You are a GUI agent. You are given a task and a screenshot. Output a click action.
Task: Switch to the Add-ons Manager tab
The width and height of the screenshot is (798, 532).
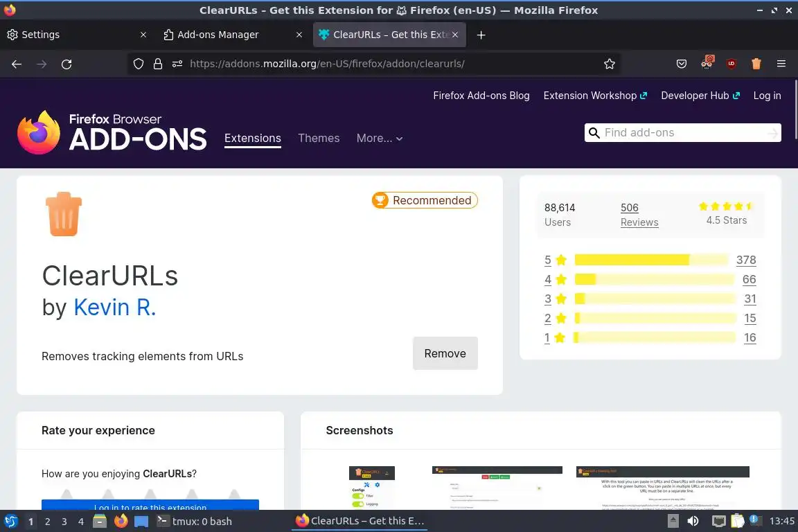[x=232, y=35]
